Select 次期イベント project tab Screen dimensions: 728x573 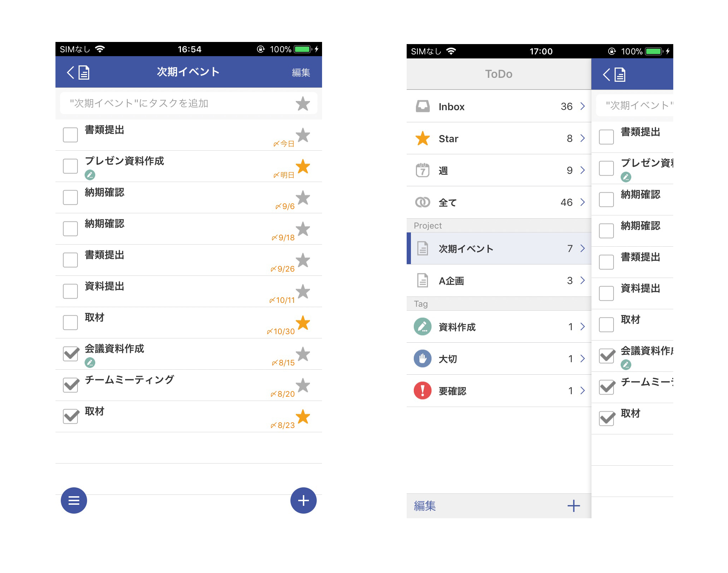(x=496, y=249)
